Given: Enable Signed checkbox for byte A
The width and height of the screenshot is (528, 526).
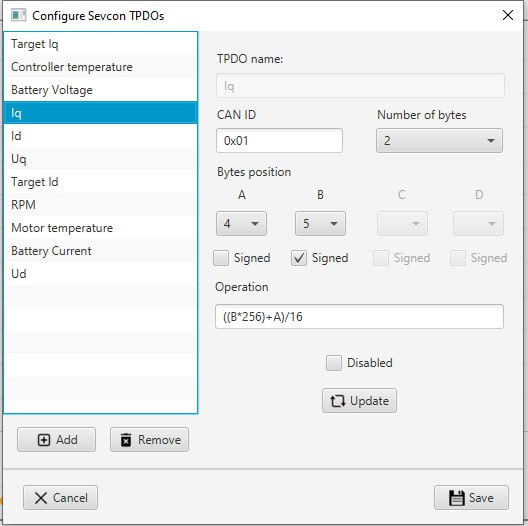Looking at the screenshot, I should coord(221,258).
